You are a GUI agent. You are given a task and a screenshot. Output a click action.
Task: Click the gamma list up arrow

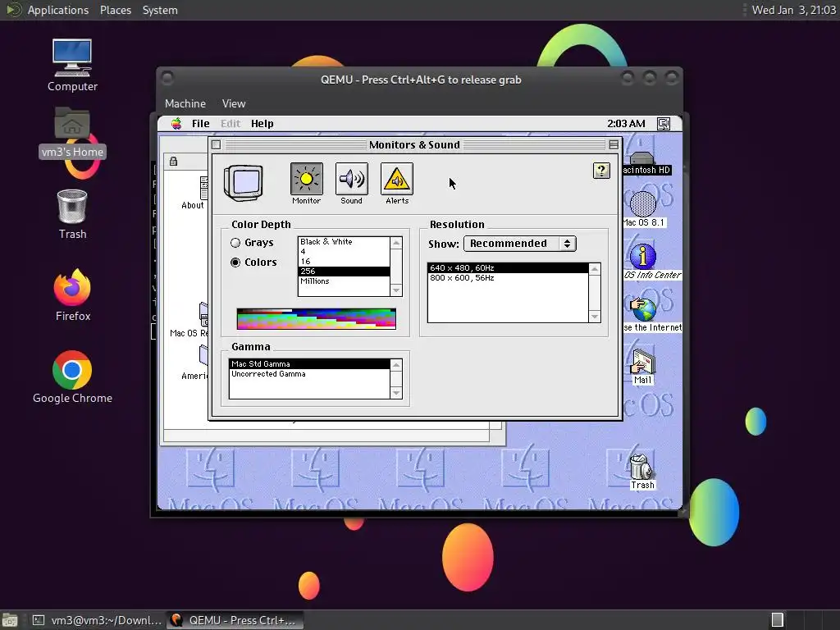(396, 365)
